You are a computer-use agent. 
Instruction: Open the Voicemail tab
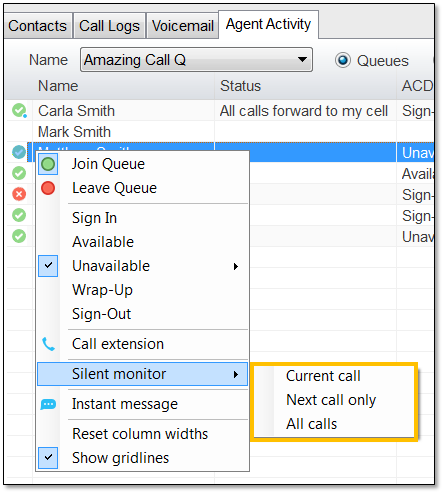click(182, 26)
